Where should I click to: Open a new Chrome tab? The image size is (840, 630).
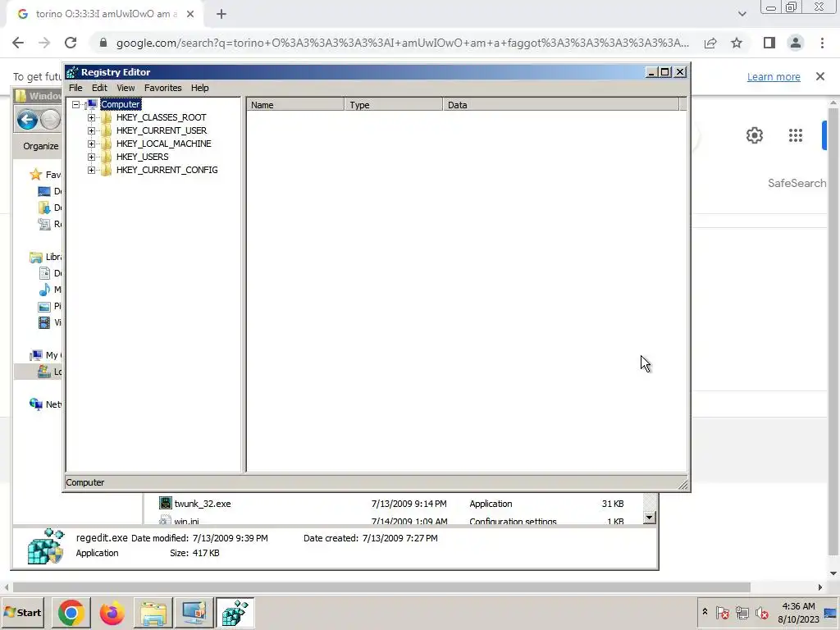[221, 15]
